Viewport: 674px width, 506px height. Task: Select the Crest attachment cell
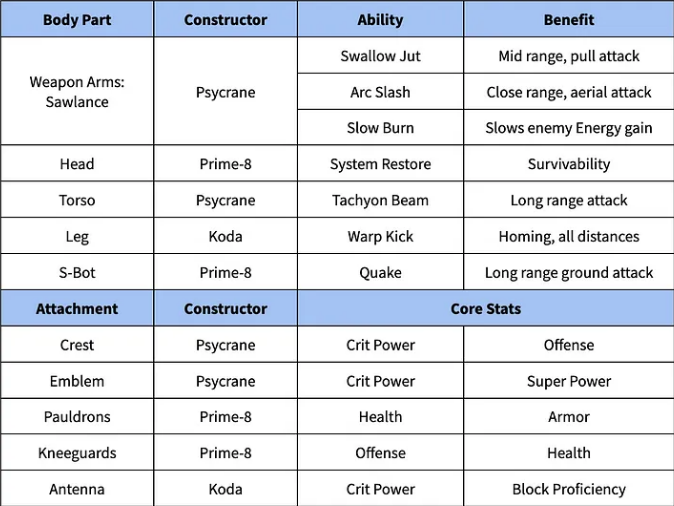coord(77,344)
